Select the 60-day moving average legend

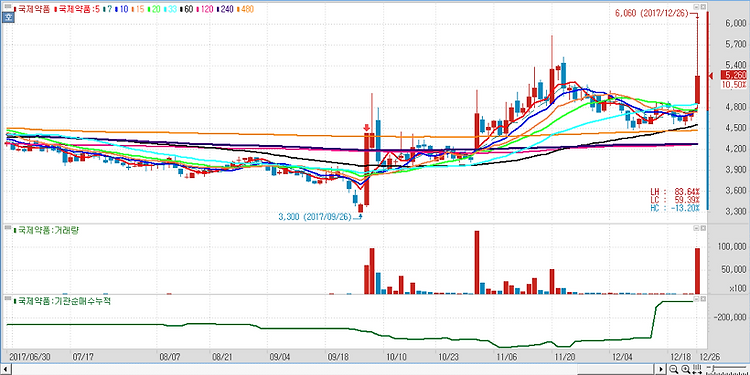click(188, 9)
